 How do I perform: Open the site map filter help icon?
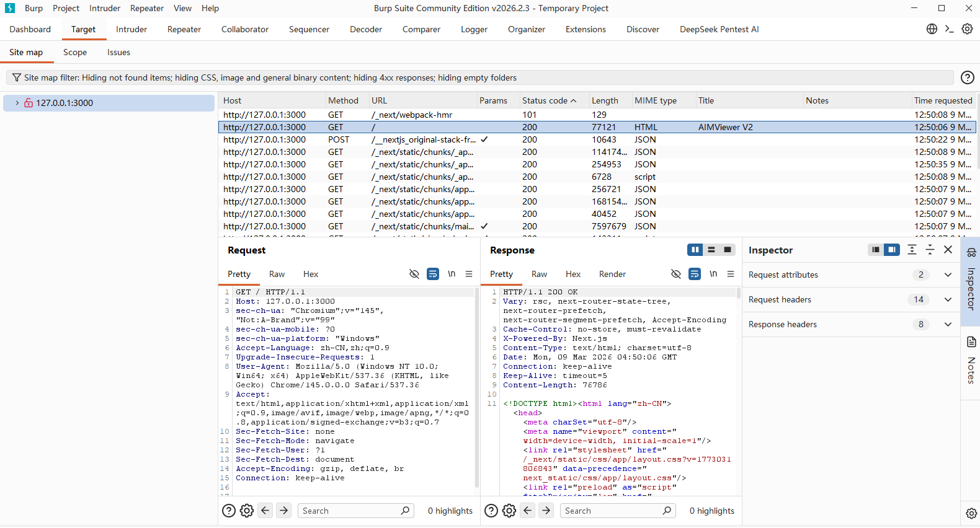967,77
